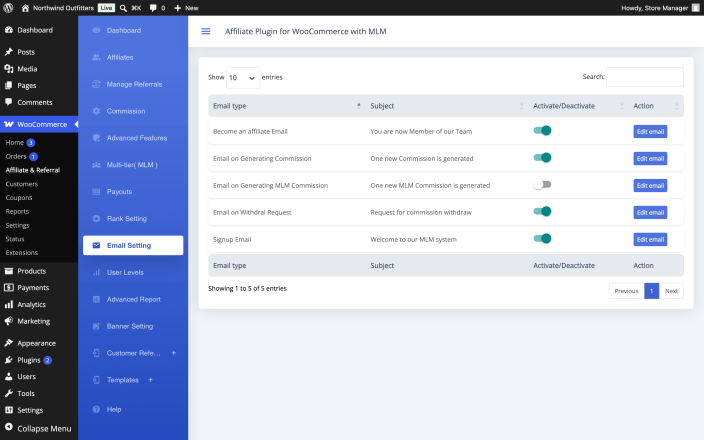Viewport: 704px width, 440px height.
Task: Click the Banner Setting icon
Action: point(96,326)
